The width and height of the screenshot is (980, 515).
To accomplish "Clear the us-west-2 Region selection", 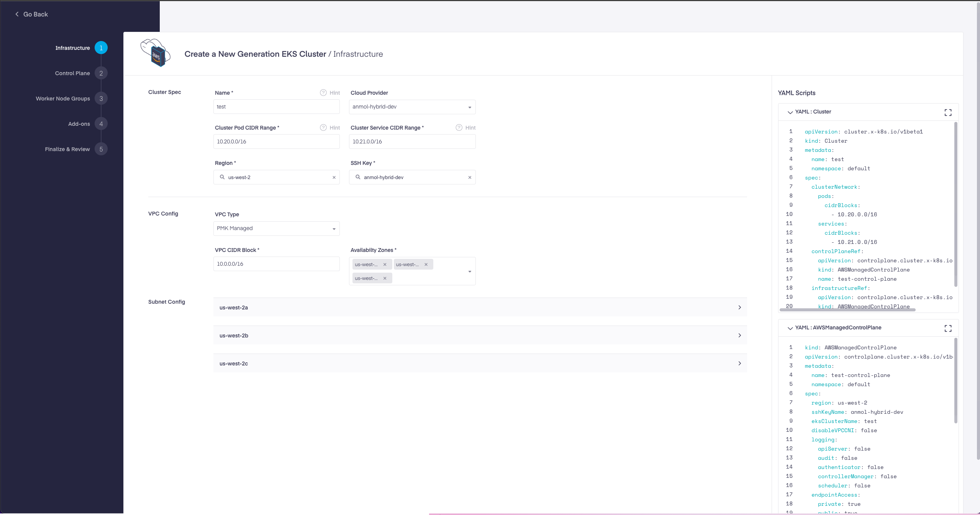I will 334,177.
